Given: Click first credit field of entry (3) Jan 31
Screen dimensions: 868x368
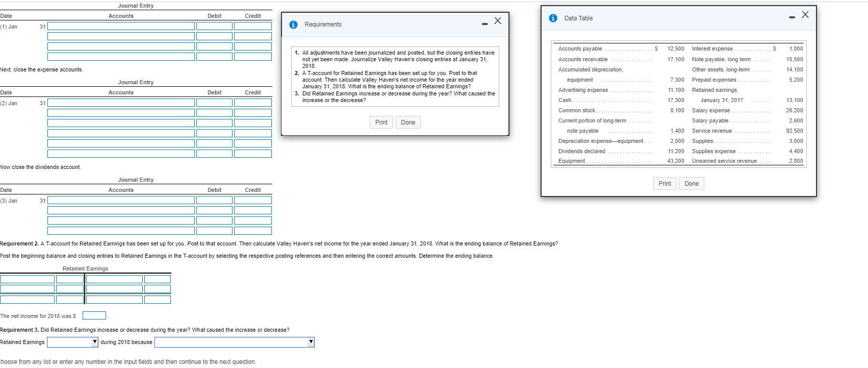Looking at the screenshot, I should click(253, 200).
